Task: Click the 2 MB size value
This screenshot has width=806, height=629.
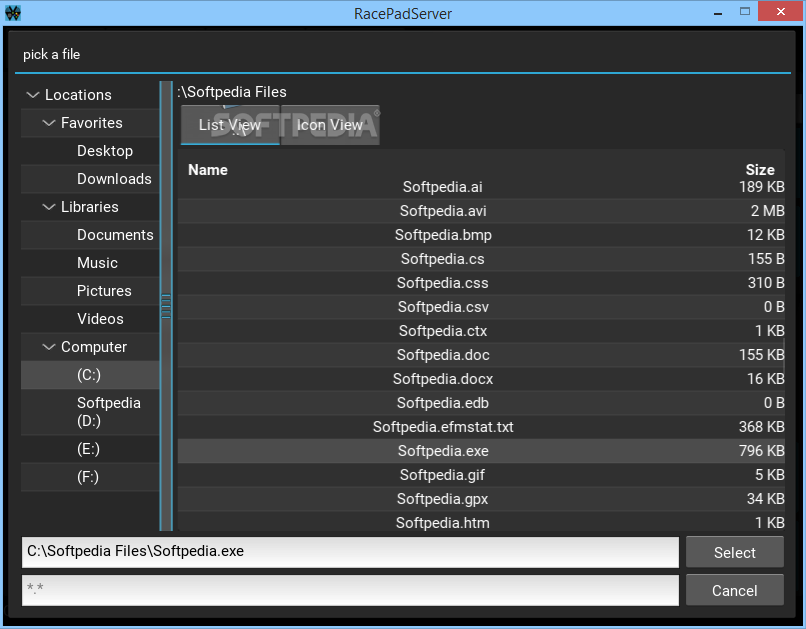Action: tap(767, 211)
